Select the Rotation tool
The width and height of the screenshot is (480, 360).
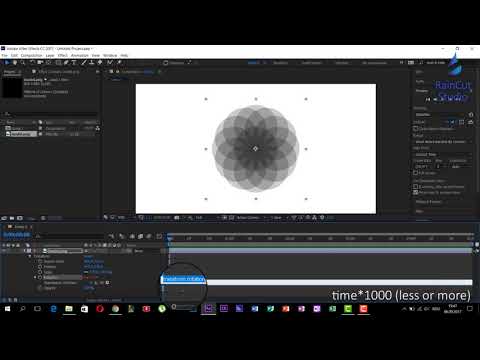pos(32,63)
